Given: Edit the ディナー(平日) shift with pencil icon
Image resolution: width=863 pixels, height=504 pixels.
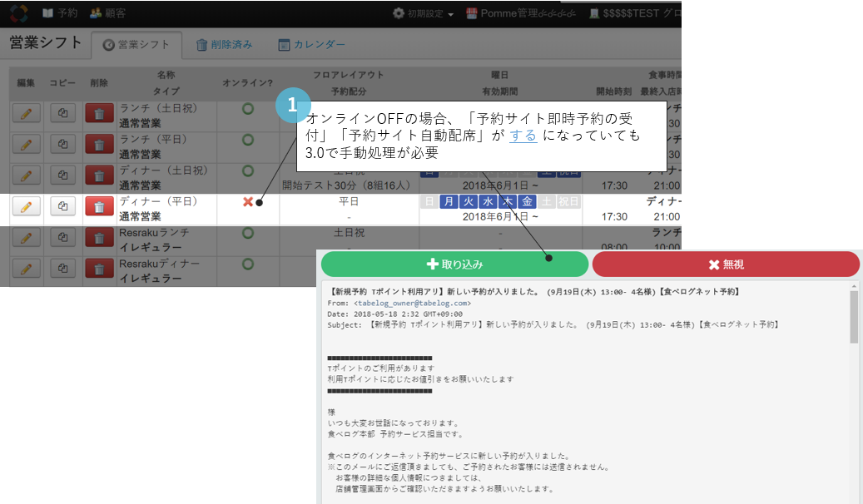Looking at the screenshot, I should click(x=27, y=207).
